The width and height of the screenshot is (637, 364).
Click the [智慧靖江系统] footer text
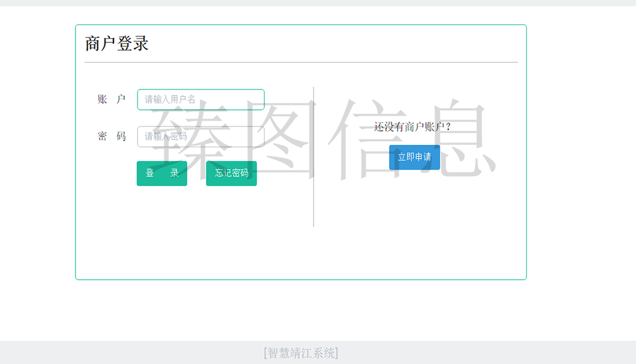301,353
